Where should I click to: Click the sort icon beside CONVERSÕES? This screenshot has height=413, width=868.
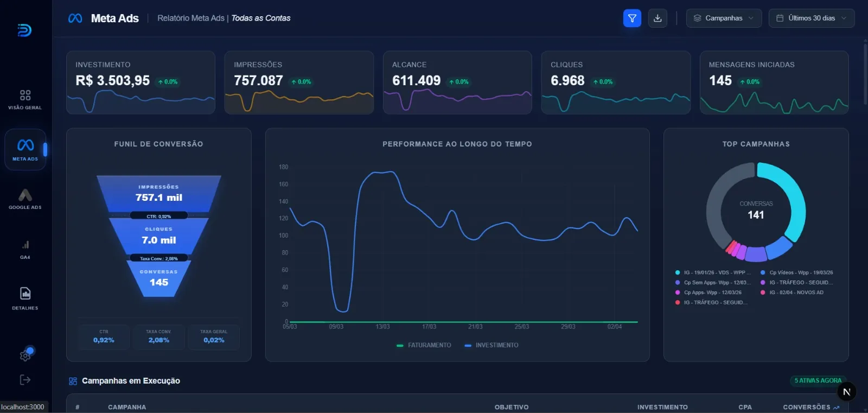(x=836, y=407)
